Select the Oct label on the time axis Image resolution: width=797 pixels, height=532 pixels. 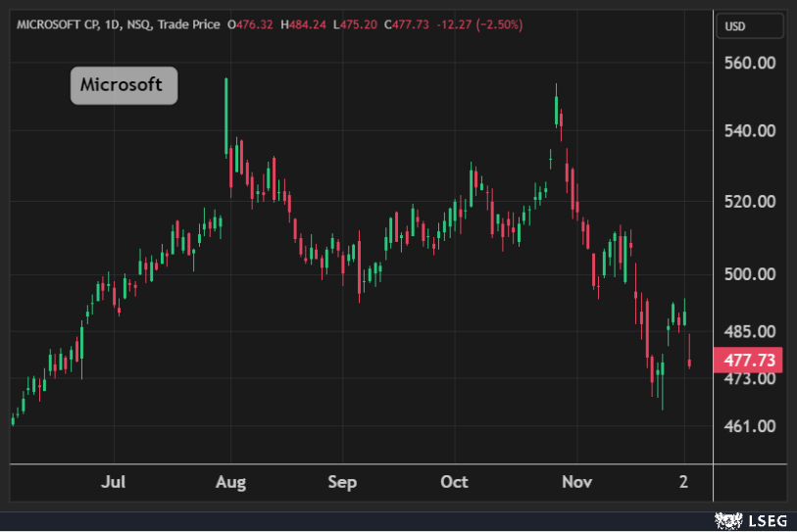point(454,482)
